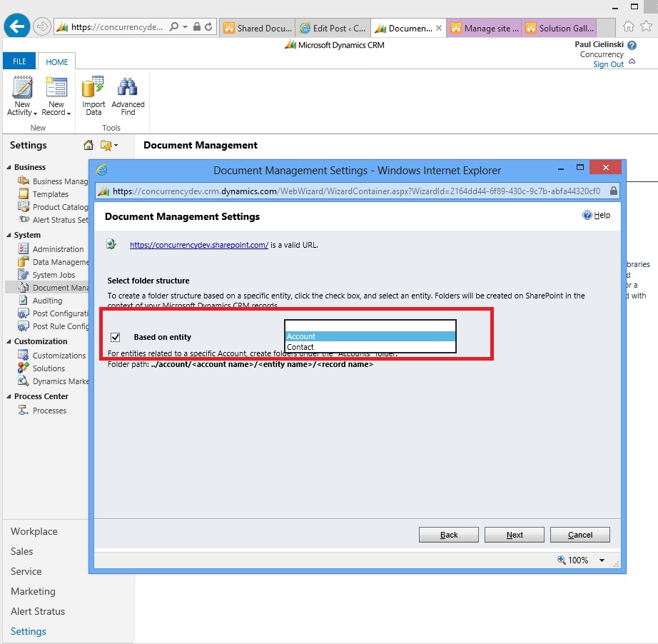Click the New Record ribbon icon
The width and height of the screenshot is (658, 644).
[x=56, y=87]
